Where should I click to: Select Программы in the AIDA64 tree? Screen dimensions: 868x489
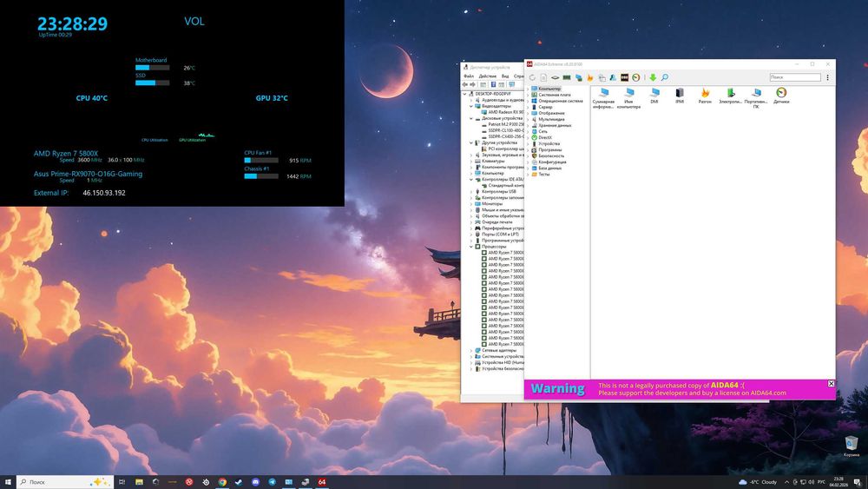coord(549,149)
